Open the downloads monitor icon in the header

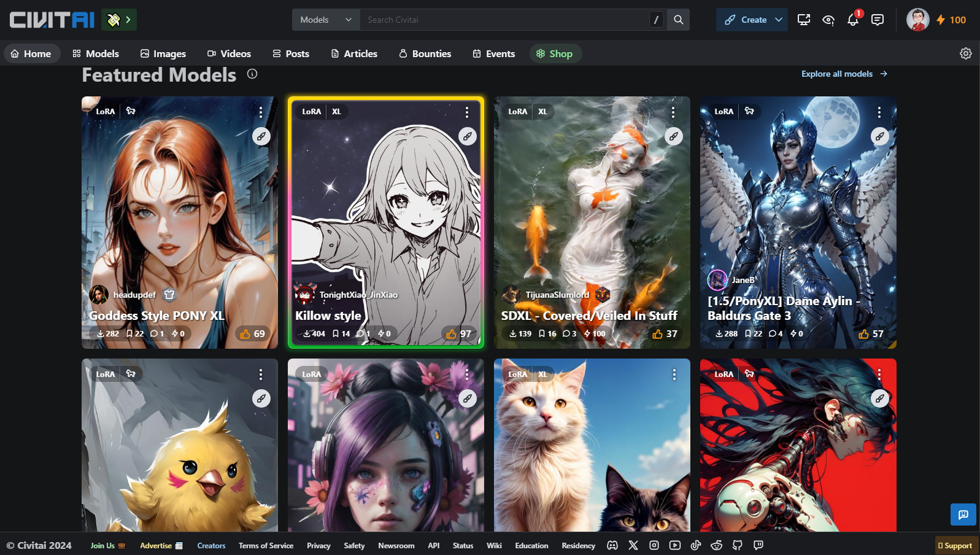point(804,20)
